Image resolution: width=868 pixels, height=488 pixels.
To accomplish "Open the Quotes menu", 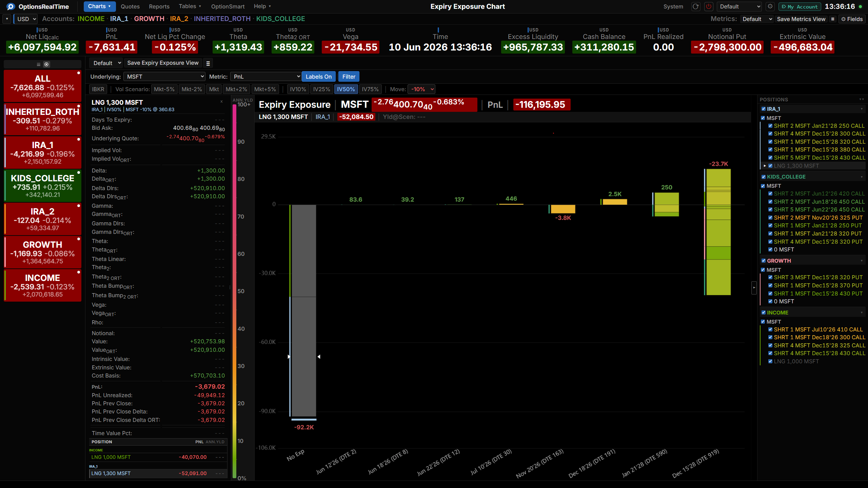I will click(130, 6).
